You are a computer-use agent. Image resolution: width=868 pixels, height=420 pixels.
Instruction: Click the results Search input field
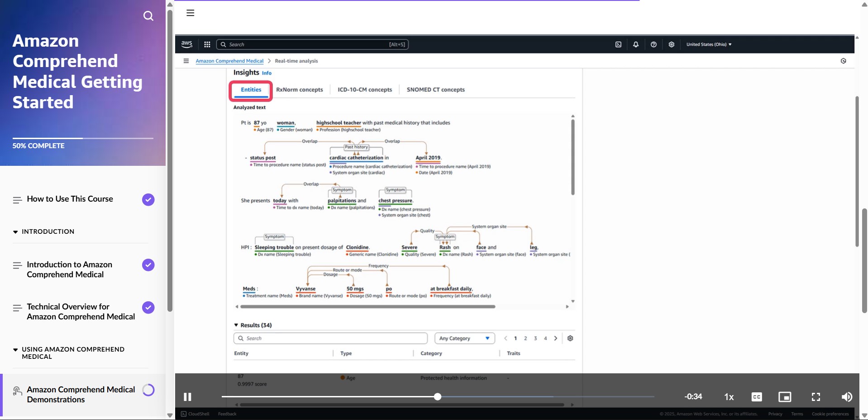[330, 338]
